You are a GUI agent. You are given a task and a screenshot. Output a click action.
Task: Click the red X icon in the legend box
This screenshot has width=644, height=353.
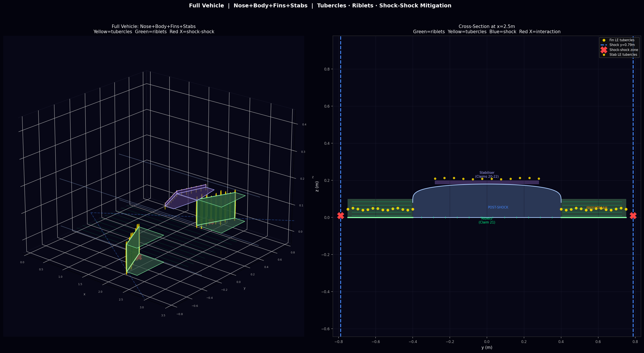pyautogui.click(x=604, y=50)
